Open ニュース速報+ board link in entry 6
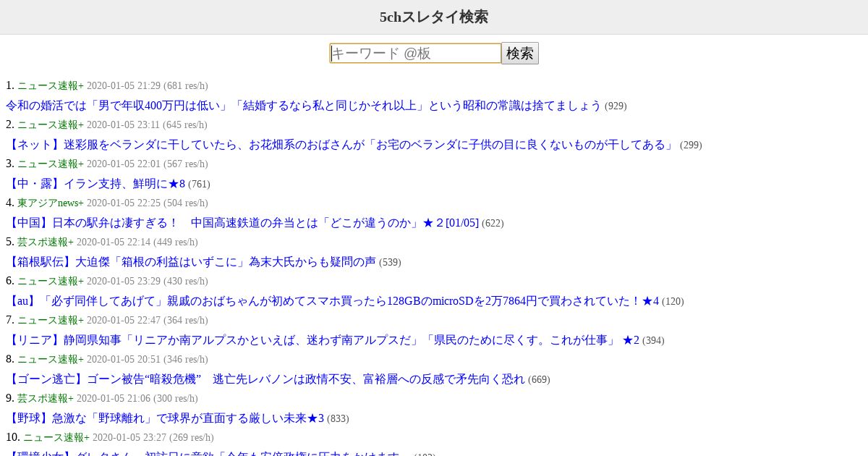Screen dimensions: 868x456 coord(51,281)
